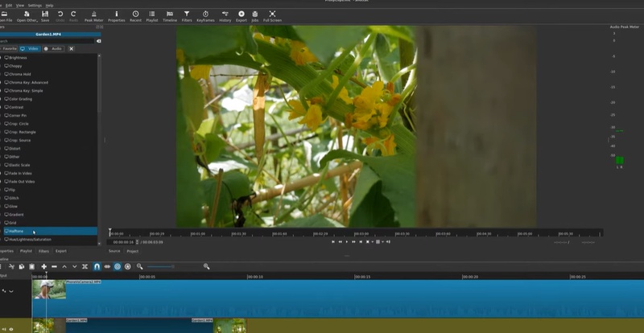Clear the filter search field

coord(98,41)
